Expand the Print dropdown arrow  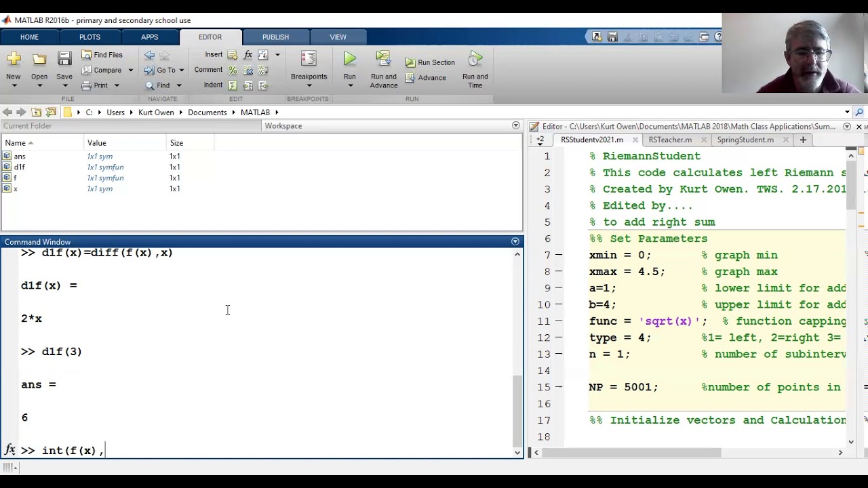pos(116,85)
